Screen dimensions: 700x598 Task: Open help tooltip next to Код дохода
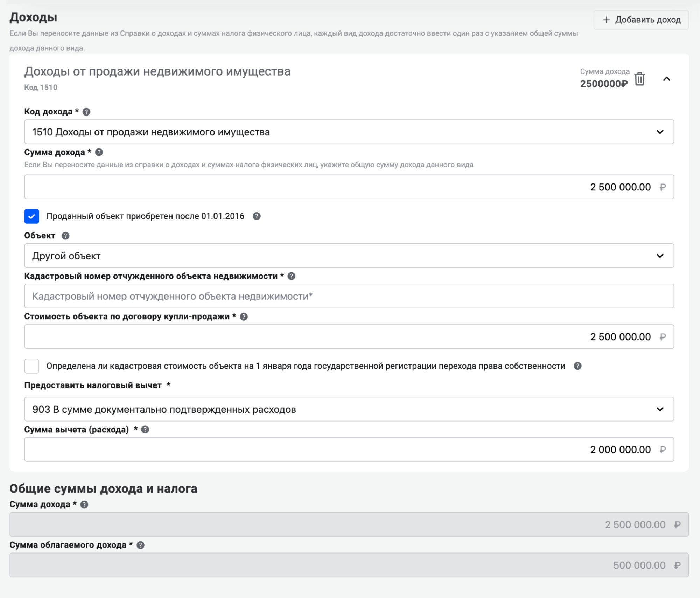coord(86,112)
